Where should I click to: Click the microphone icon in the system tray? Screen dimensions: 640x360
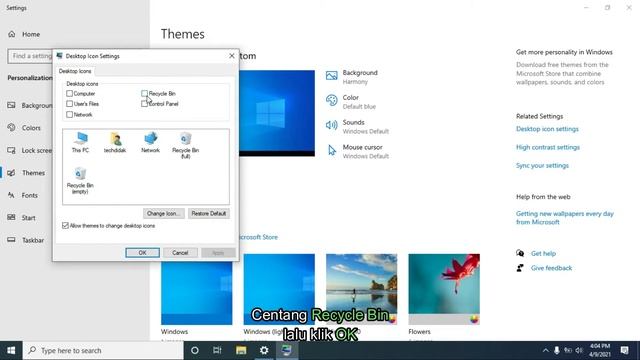coord(556,350)
